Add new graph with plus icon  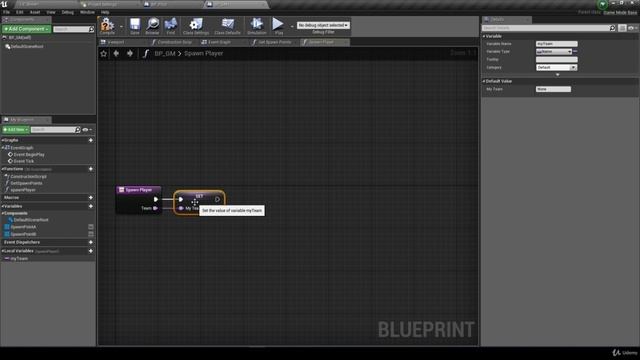91,140
